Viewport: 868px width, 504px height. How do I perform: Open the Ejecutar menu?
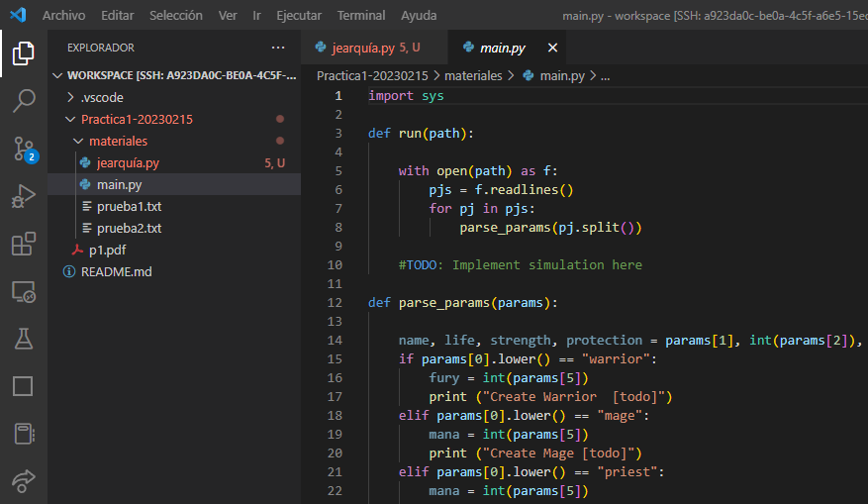pos(299,16)
